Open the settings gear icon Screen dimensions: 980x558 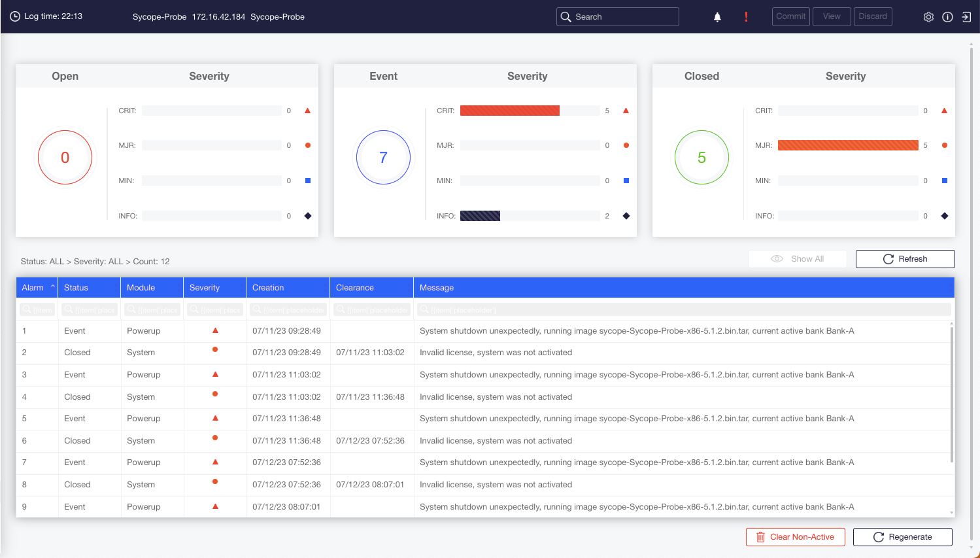point(928,17)
